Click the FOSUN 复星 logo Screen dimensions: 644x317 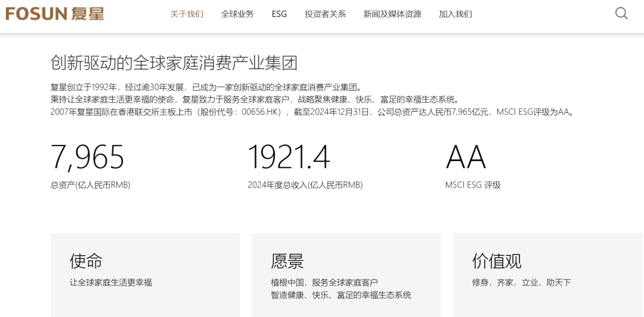click(55, 14)
